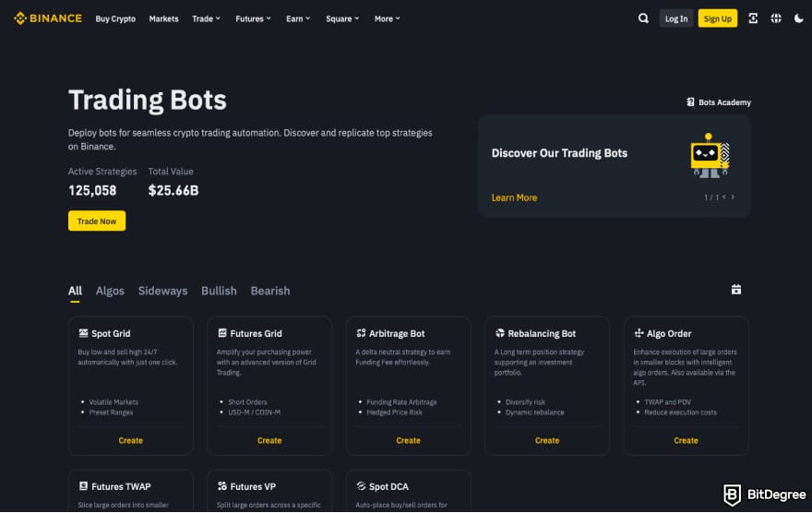This screenshot has width=812, height=513.
Task: Switch to the Sideways tab
Action: click(162, 291)
